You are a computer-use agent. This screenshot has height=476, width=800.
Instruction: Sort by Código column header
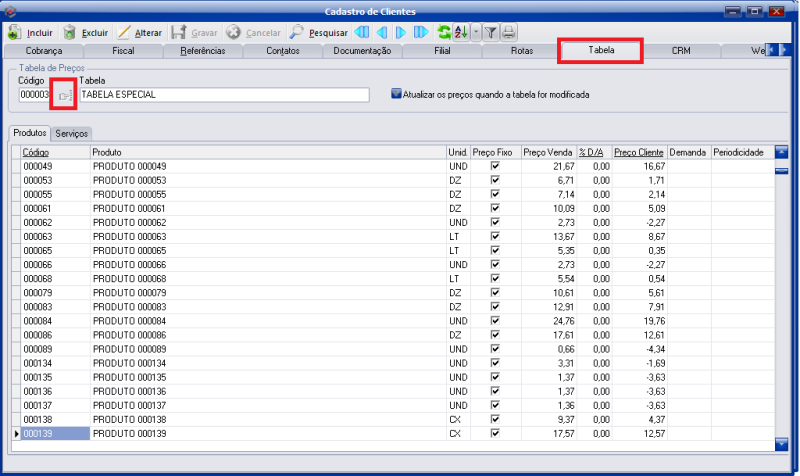(55, 153)
